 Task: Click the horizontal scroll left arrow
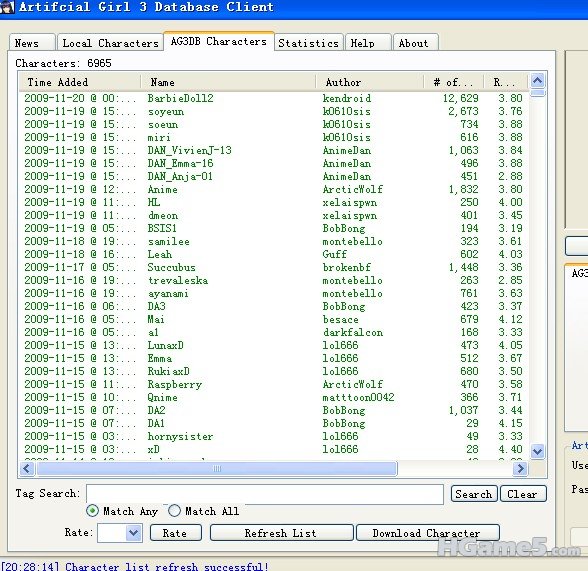coord(27,468)
